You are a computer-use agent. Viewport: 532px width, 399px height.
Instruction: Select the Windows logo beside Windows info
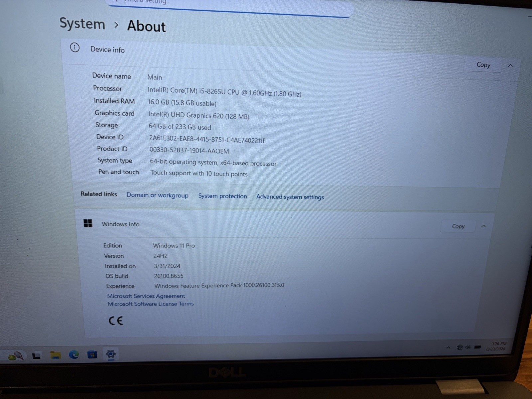[88, 223]
